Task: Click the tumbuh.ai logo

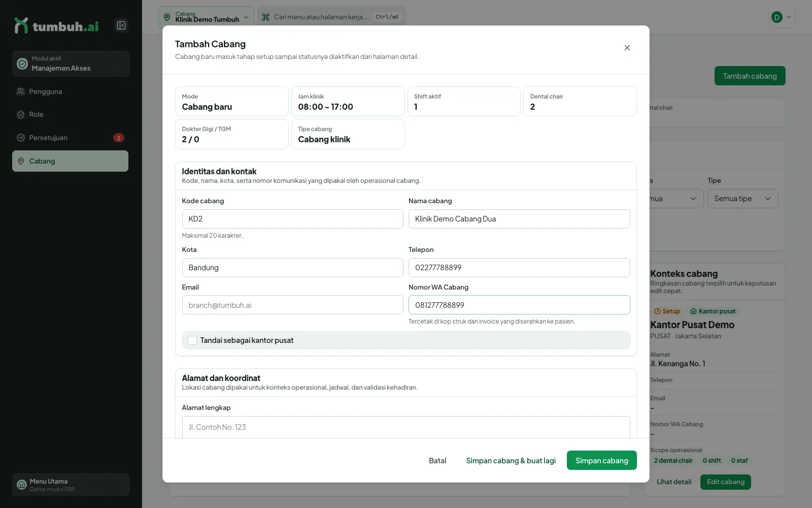Action: coord(56,26)
